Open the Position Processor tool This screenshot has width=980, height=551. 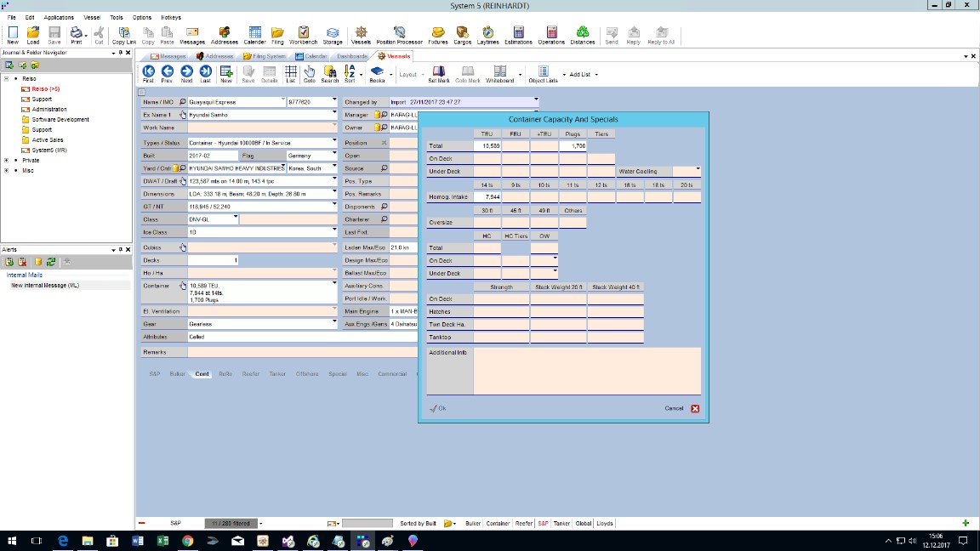[399, 35]
